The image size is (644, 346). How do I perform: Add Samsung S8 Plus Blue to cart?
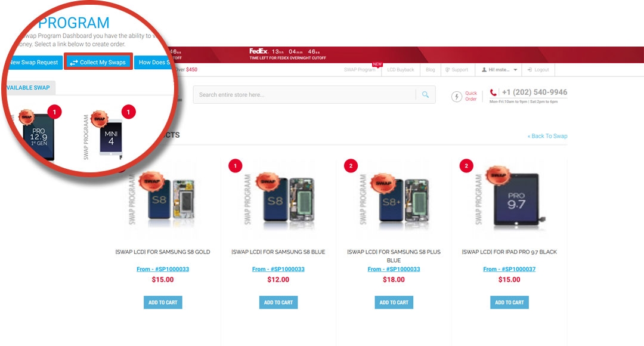(x=394, y=302)
